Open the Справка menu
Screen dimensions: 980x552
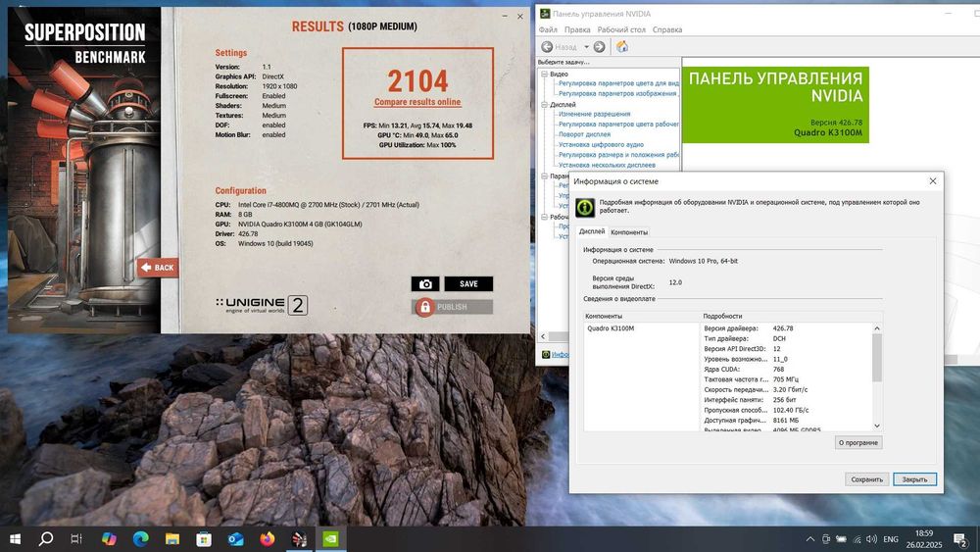point(667,29)
